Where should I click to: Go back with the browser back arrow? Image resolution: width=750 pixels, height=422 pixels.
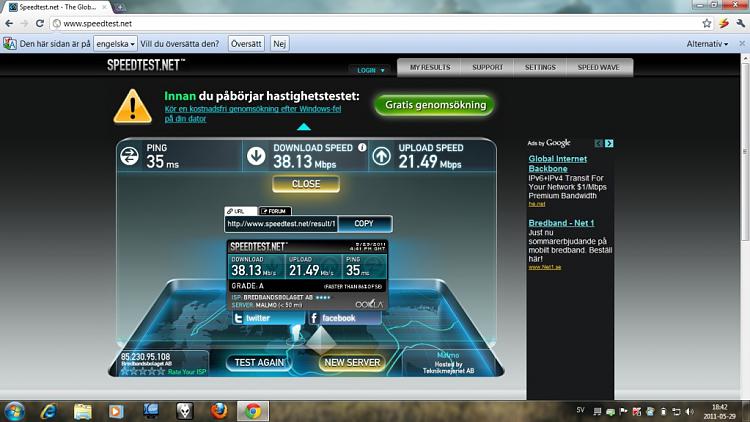point(9,23)
